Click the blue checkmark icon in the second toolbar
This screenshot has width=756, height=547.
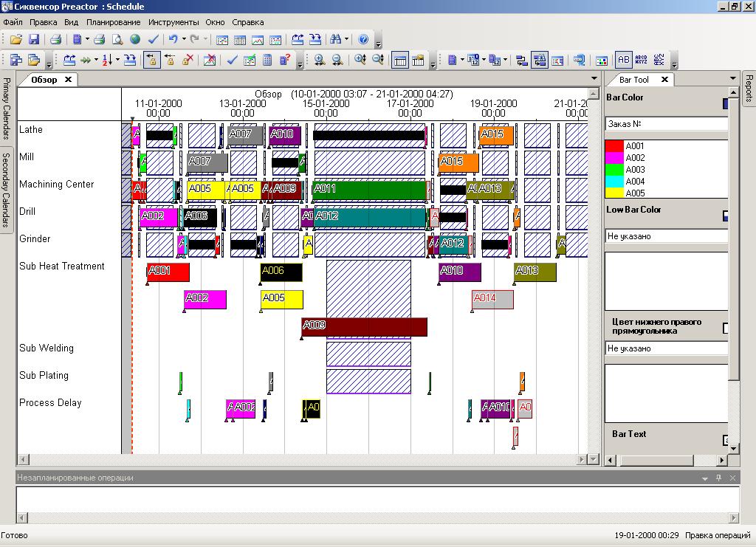coord(232,61)
